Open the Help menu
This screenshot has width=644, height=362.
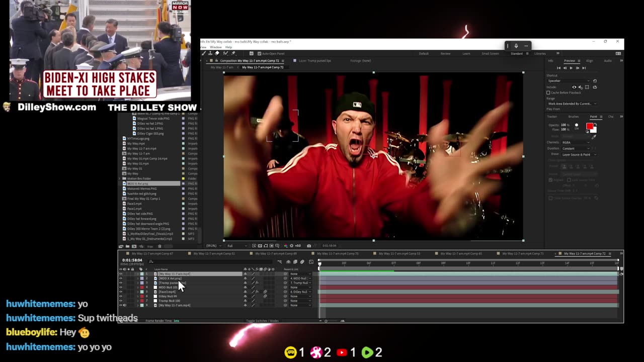(228, 47)
